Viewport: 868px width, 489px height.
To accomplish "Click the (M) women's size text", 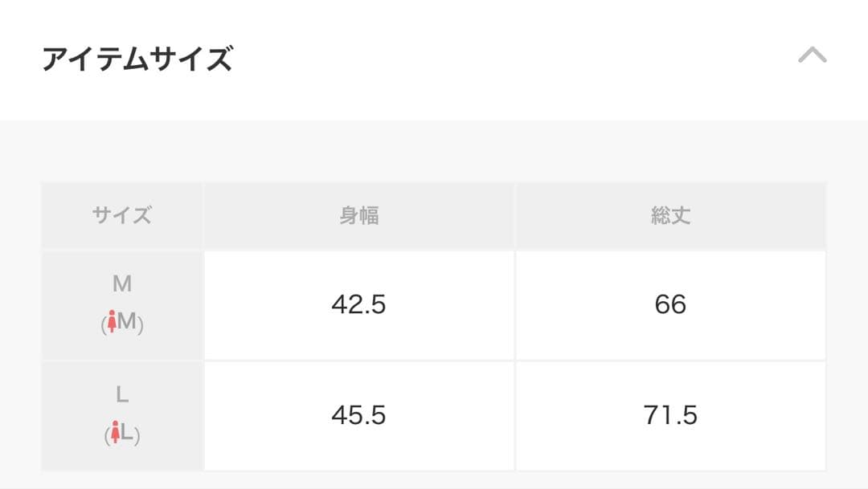I will pyautogui.click(x=122, y=322).
